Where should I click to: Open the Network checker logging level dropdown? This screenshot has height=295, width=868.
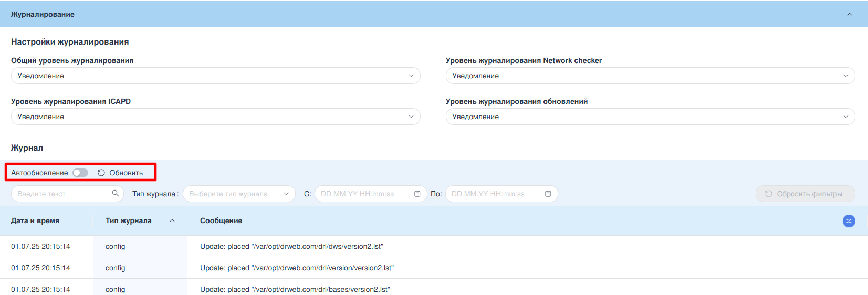click(650, 76)
